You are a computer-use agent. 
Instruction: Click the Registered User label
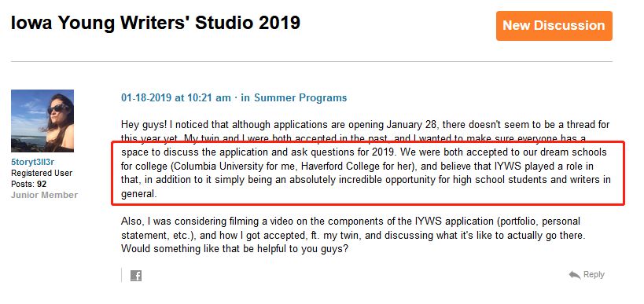[x=42, y=173]
